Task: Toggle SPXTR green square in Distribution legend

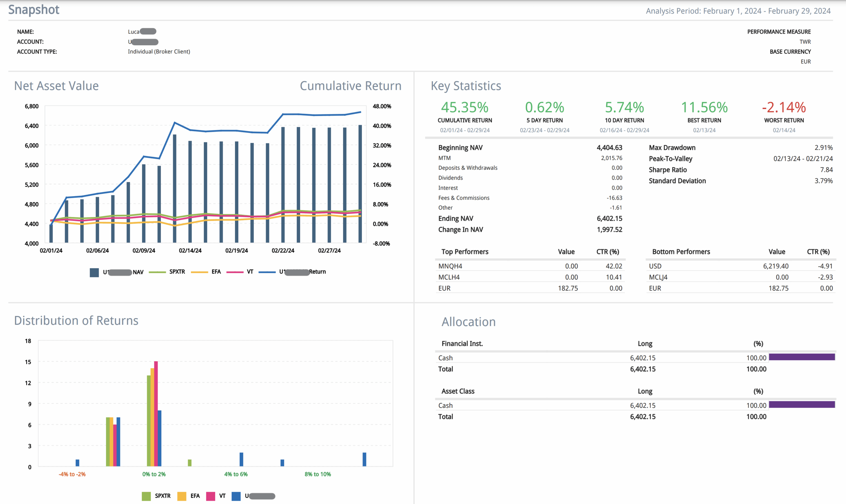Action: (146, 496)
